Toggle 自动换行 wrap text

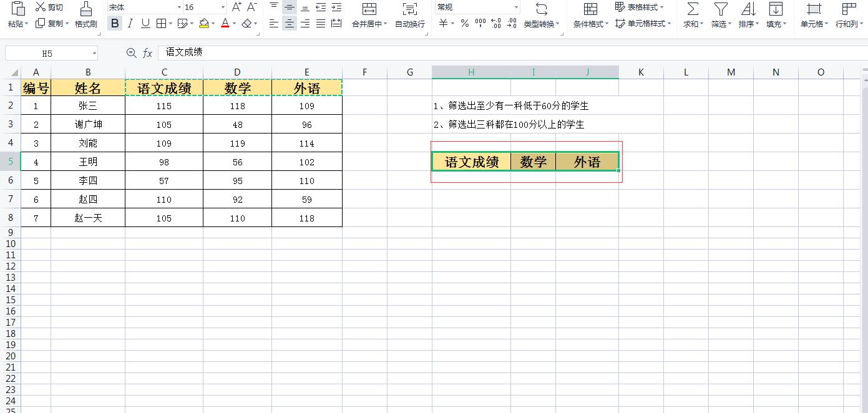point(410,16)
